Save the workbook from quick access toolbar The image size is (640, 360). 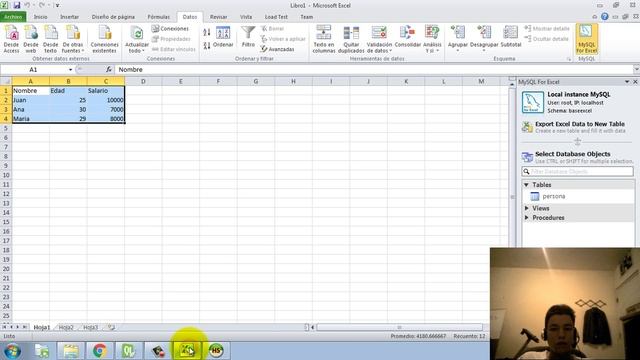[x=17, y=5]
